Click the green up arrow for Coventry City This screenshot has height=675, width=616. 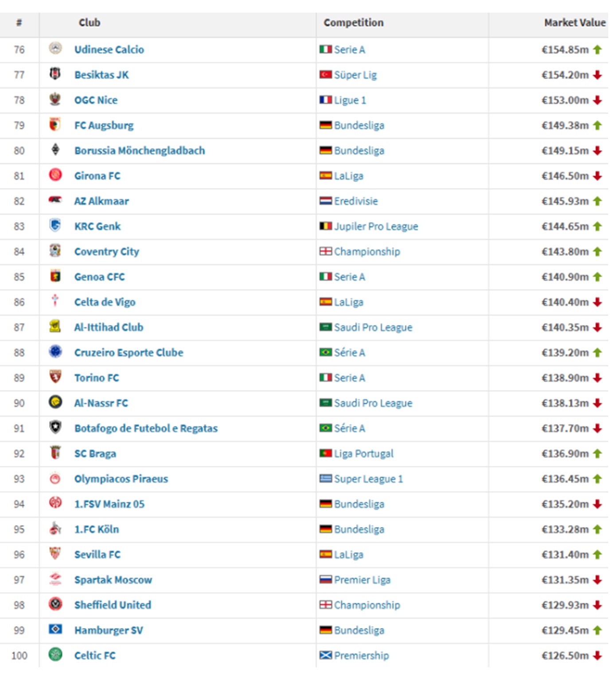[x=597, y=252]
